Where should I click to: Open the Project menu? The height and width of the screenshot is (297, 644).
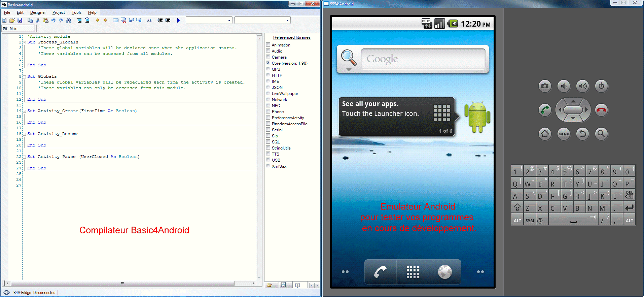(59, 12)
